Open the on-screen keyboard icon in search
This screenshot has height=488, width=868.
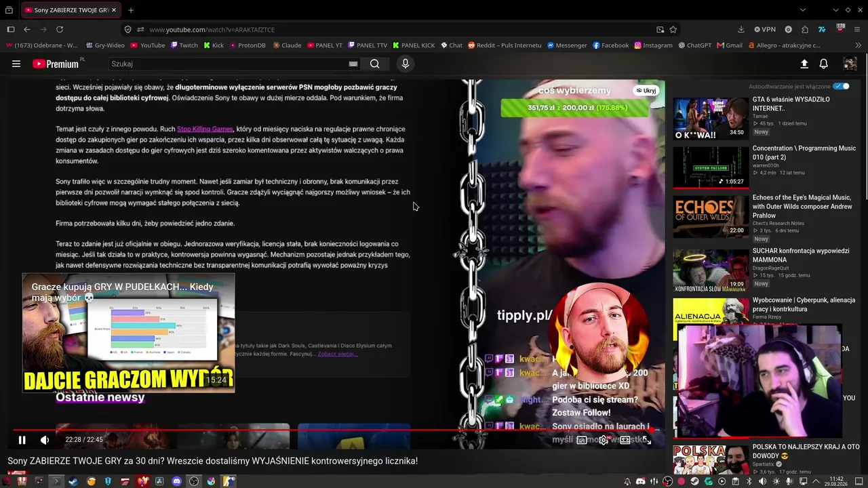click(353, 64)
